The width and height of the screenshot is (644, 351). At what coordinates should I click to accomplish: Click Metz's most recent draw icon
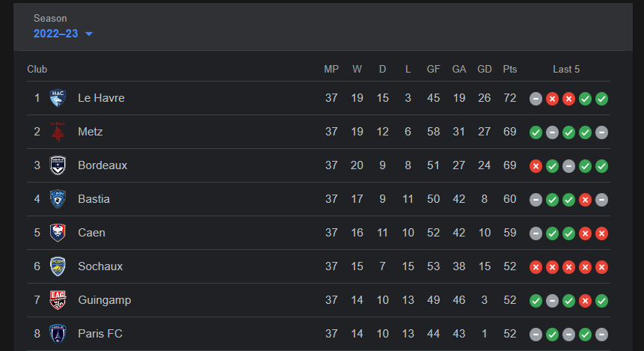[601, 132]
